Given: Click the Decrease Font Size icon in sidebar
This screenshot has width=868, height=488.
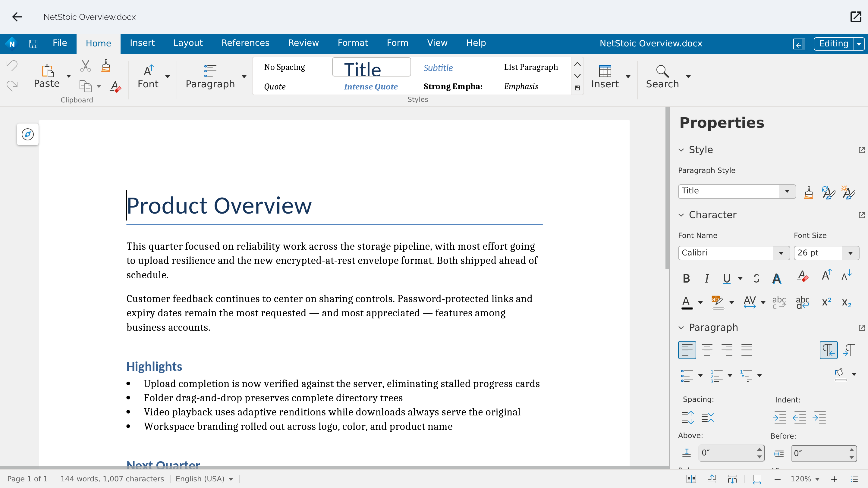Looking at the screenshot, I should pyautogui.click(x=846, y=276).
